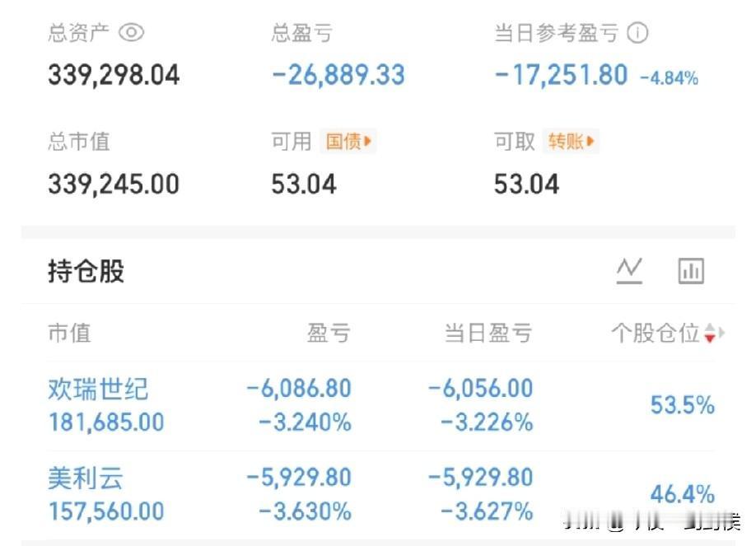Sort holdings by 市值 column
Viewport: 756px width, 546px height.
pyautogui.click(x=70, y=334)
